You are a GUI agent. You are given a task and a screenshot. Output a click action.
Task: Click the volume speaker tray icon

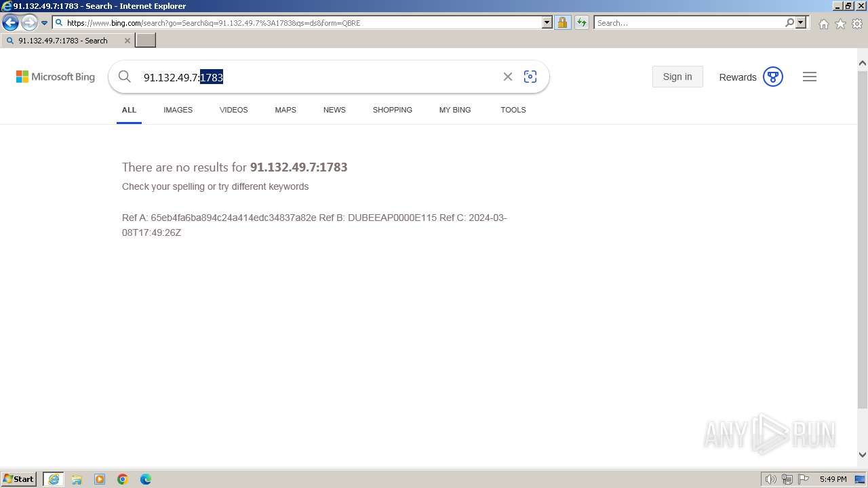(x=771, y=479)
